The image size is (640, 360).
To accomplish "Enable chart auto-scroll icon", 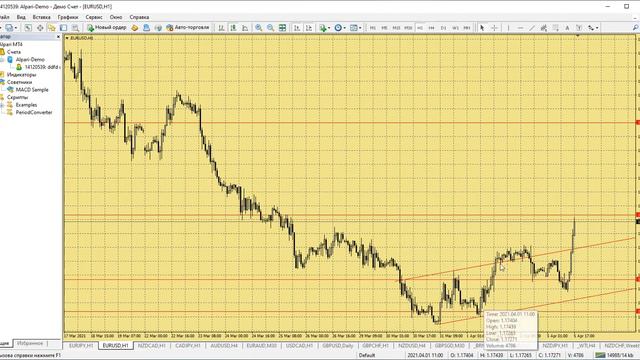I will click(x=297, y=28).
